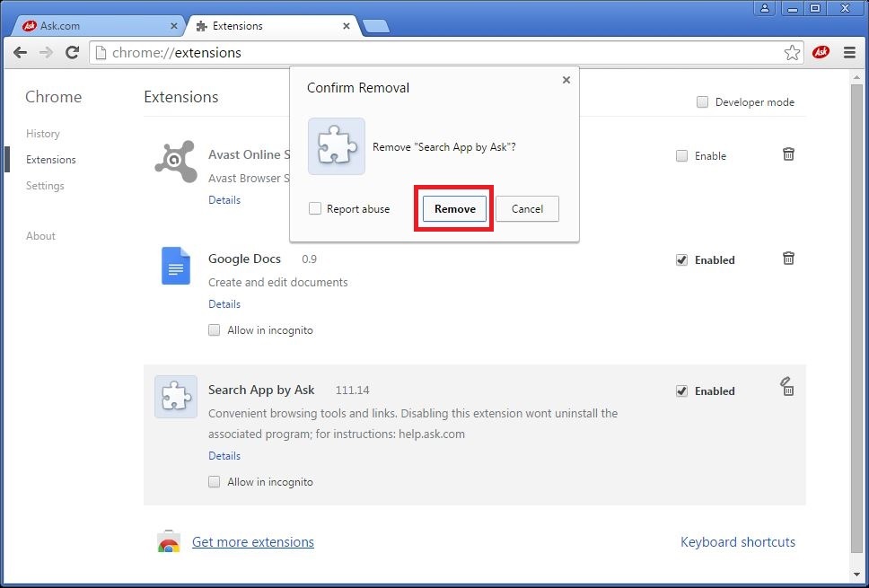Click the Extensions page heading
Viewport: 869px width, 588px height.
(181, 97)
